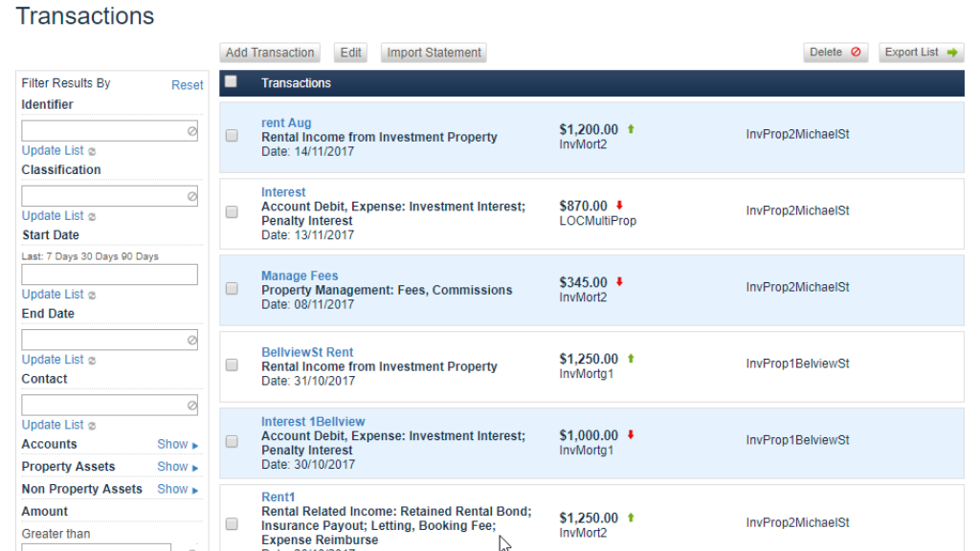Click the Add Transaction button
980x551 pixels.
pyautogui.click(x=269, y=53)
